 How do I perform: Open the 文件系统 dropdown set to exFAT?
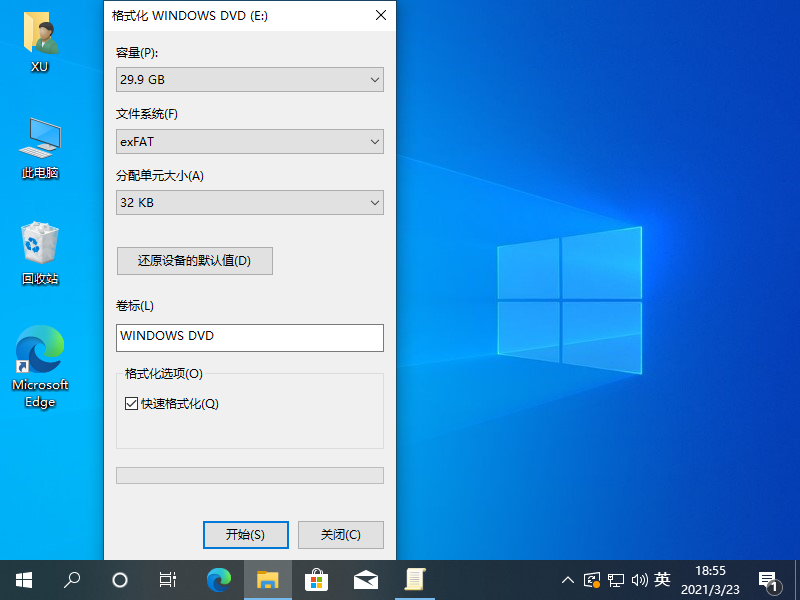[249, 141]
